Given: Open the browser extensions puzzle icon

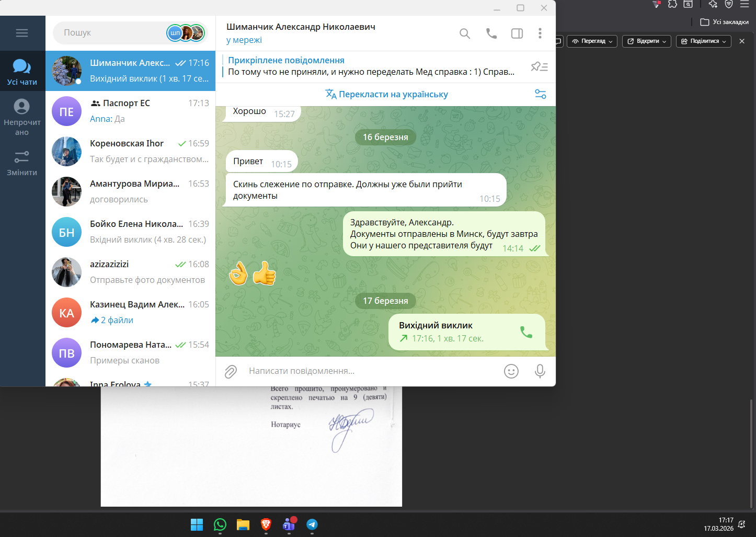Looking at the screenshot, I should pyautogui.click(x=673, y=4).
